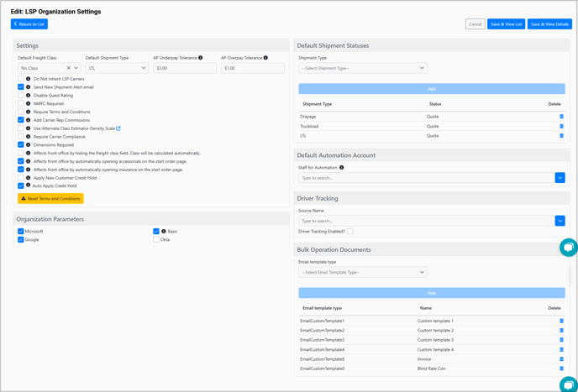Click info icon beside Require Carrier Compliance
578x392 pixels.
pos(28,137)
